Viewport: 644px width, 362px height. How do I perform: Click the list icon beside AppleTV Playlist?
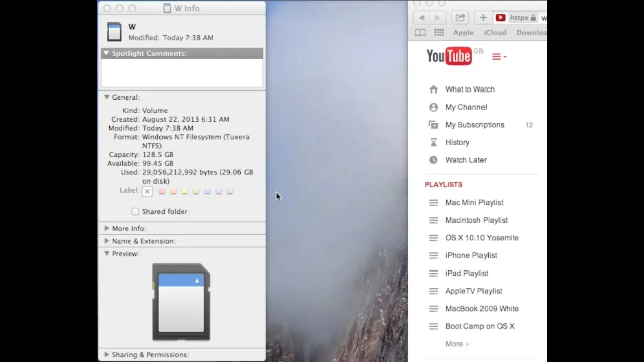coord(433,291)
